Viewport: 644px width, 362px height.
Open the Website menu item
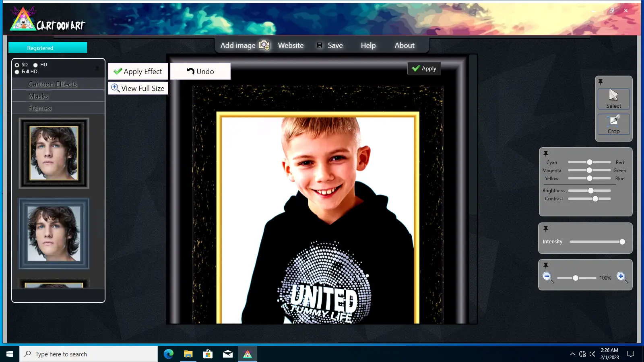click(x=291, y=45)
